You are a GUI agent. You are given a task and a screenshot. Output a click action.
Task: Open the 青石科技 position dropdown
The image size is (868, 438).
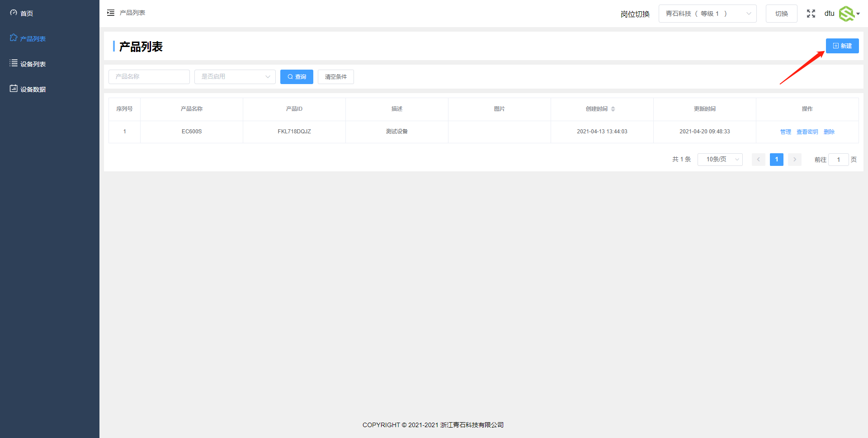point(707,14)
